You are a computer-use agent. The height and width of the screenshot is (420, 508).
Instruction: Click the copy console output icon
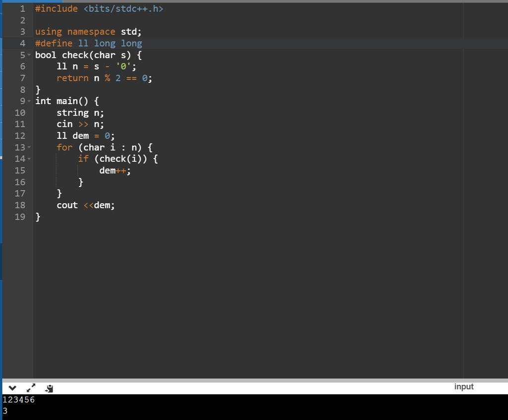coord(49,388)
